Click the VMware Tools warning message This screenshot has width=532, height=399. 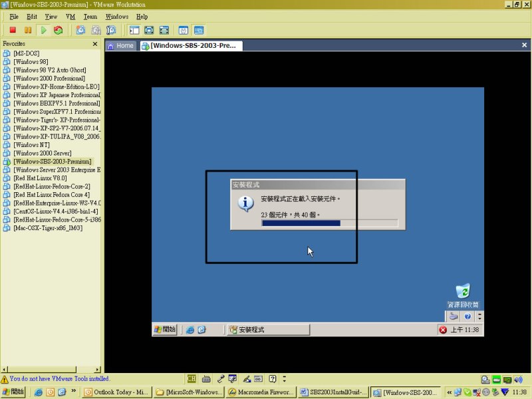pos(59,378)
